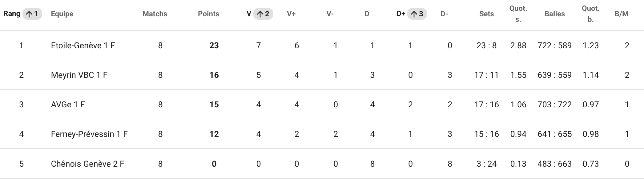Sort table by Points column header
644x179 pixels.
pos(208,14)
